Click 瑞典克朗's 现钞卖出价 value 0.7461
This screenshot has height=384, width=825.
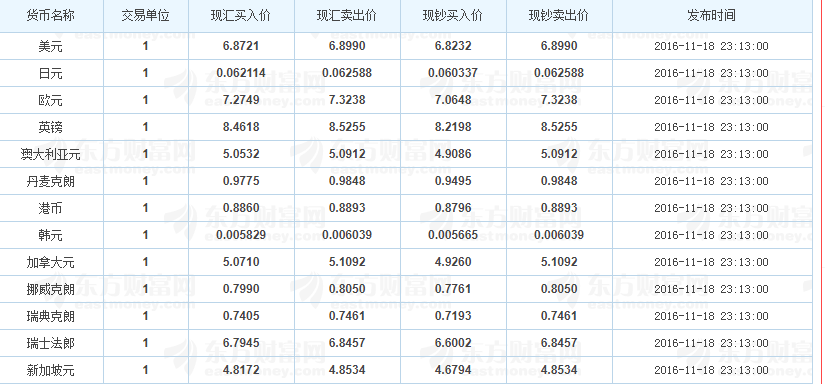coord(559,316)
